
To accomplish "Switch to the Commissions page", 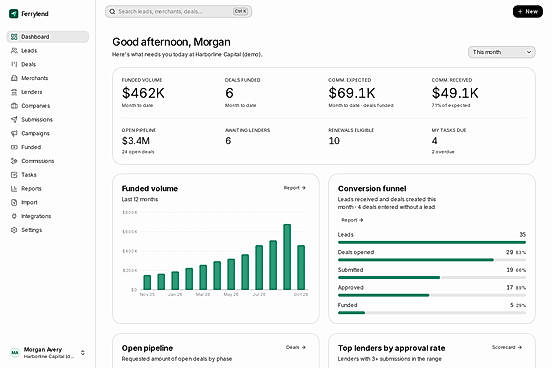I will (48, 161).
